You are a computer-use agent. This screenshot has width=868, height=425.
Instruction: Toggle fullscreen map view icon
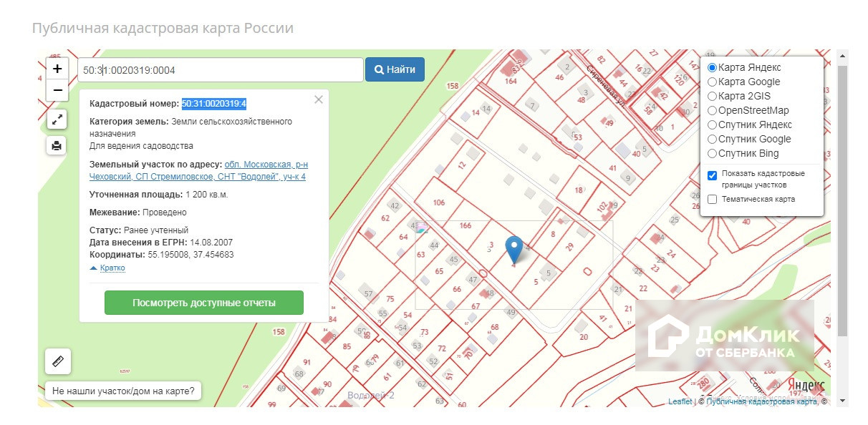57,119
